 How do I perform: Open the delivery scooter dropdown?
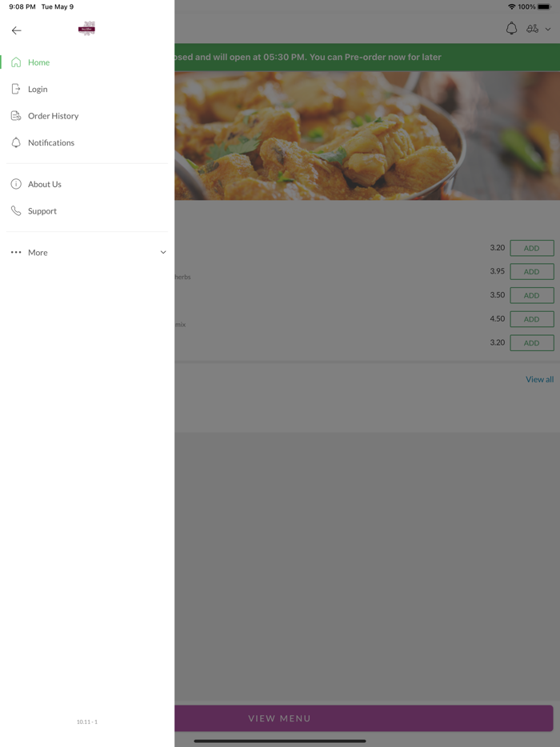coord(538,29)
